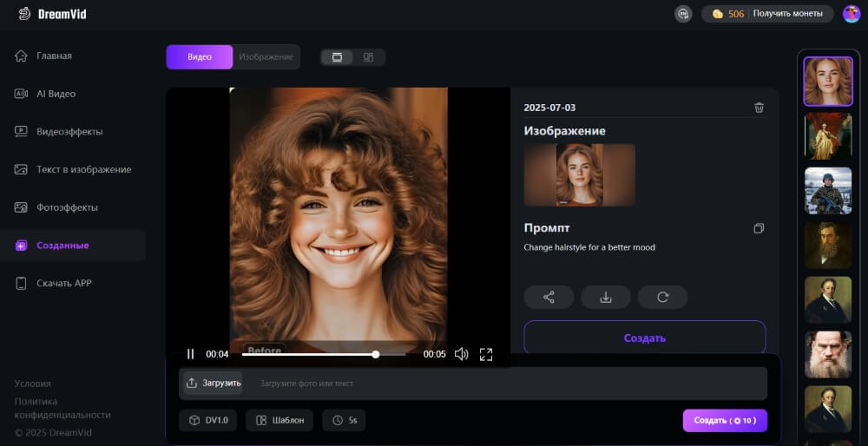Select the dark bearded man portrait thumbnail
868x446 pixels.
point(828,246)
